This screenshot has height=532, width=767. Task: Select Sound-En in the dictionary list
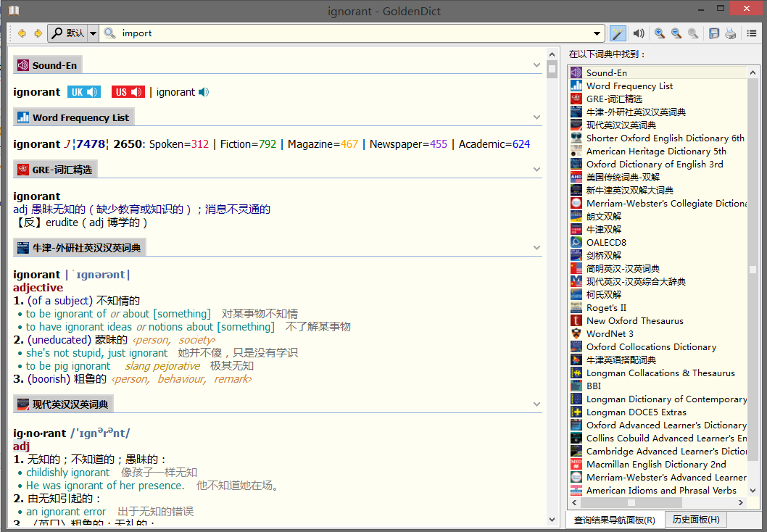point(658,73)
